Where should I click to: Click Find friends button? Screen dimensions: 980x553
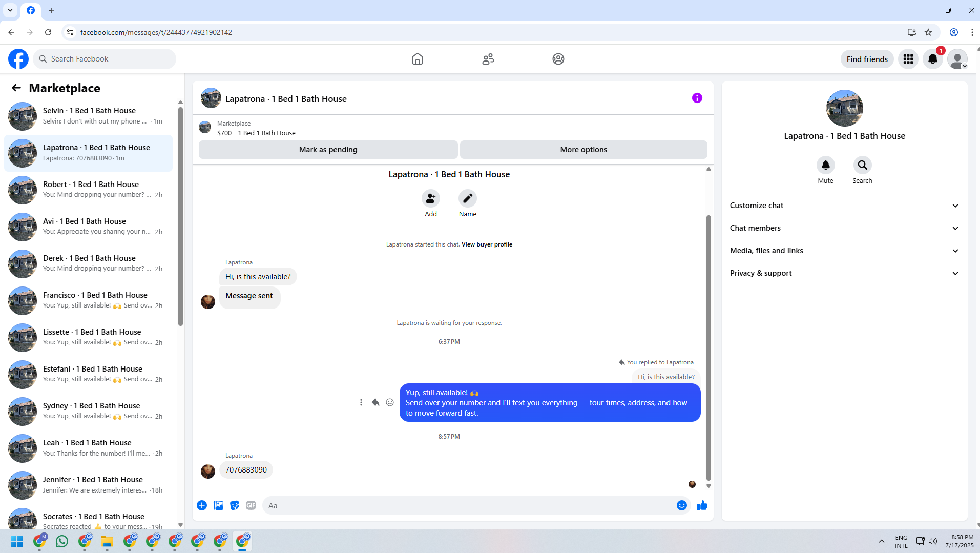click(x=867, y=59)
